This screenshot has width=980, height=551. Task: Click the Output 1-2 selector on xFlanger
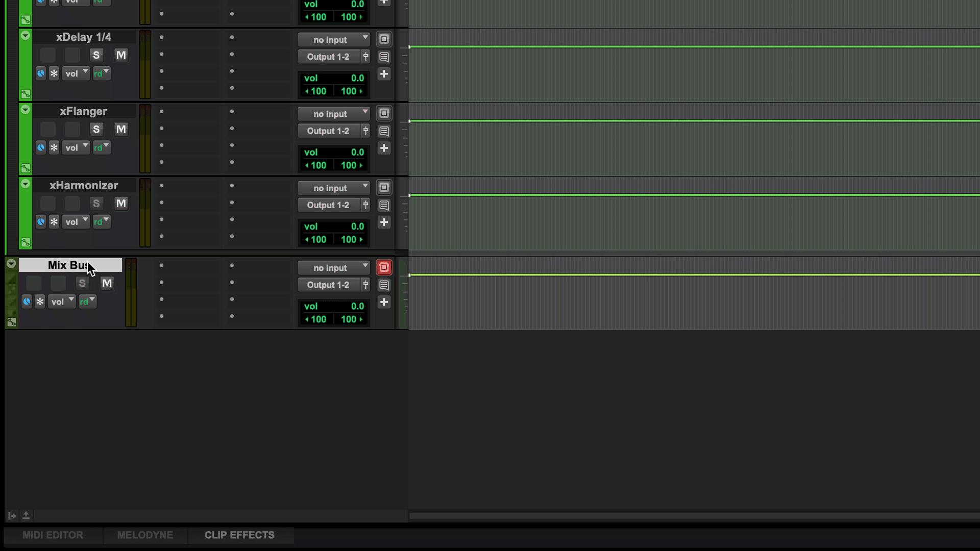click(x=328, y=131)
